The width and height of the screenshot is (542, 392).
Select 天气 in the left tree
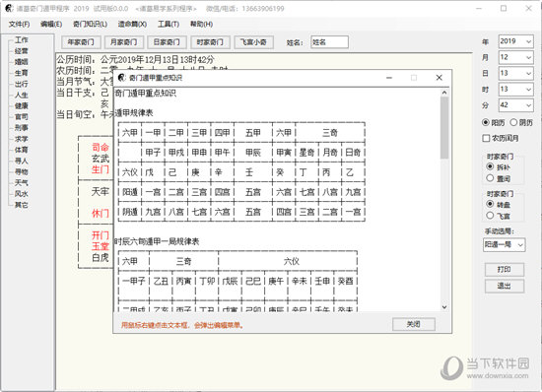click(x=22, y=182)
